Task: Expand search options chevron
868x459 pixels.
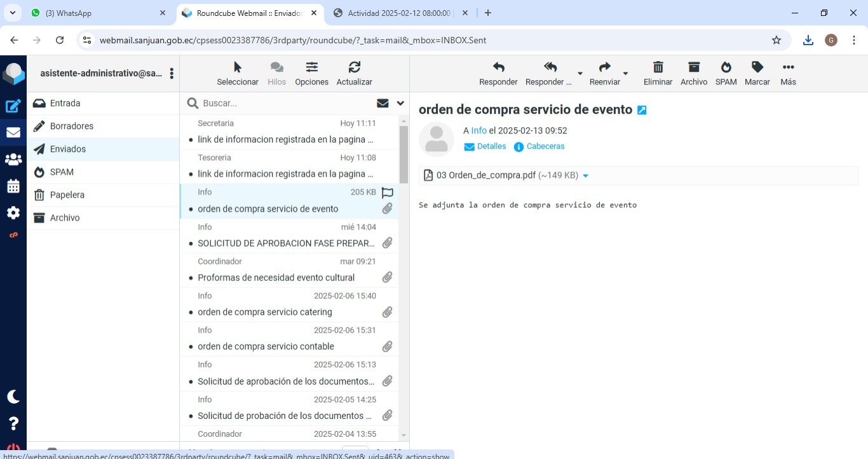Action: [x=400, y=103]
